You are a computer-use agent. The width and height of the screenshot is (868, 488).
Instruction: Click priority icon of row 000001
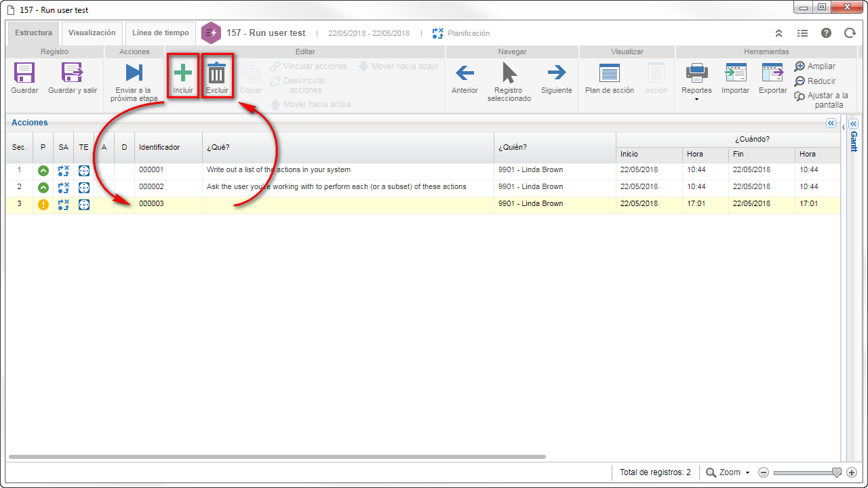(x=43, y=171)
